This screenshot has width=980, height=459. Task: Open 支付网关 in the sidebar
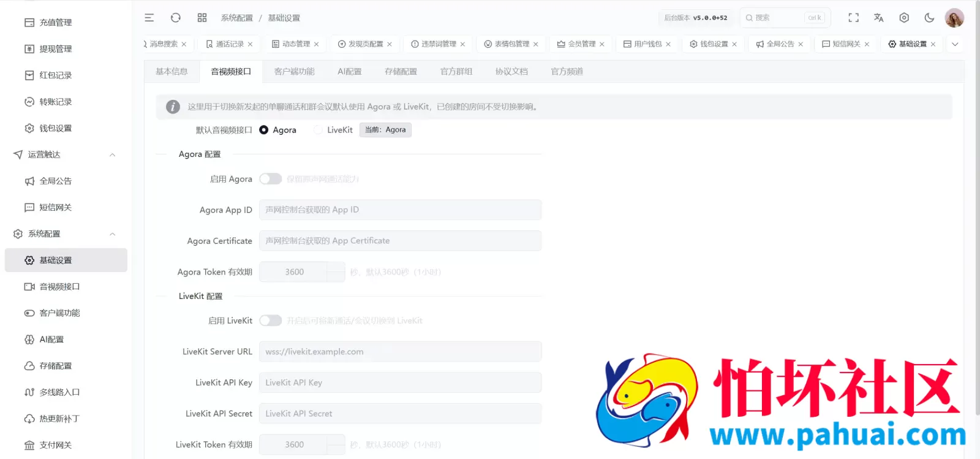click(66, 445)
